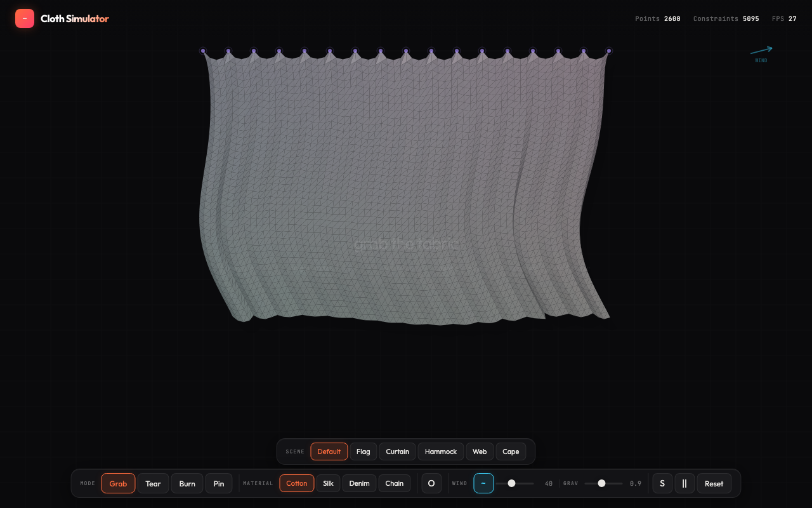Toggle the wind wave button
This screenshot has width=812, height=508.
click(x=483, y=483)
